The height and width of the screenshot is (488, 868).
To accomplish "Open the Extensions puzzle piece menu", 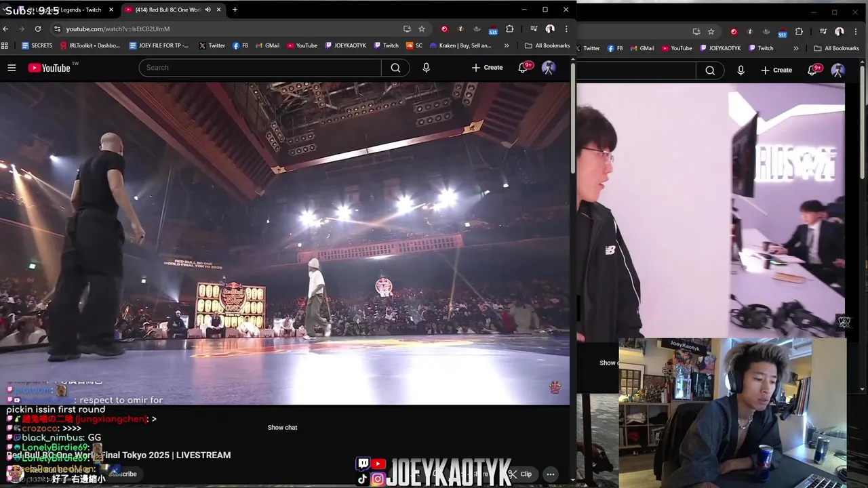I will (x=510, y=29).
